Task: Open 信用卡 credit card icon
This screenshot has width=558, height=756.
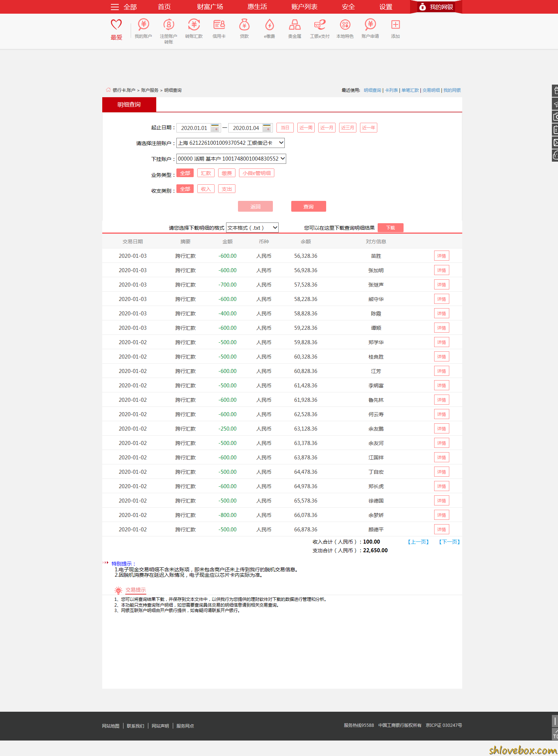Action: click(x=219, y=24)
